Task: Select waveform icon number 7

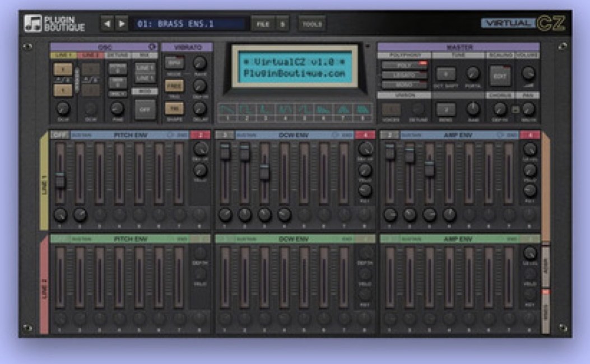Action: pyautogui.click(x=343, y=112)
